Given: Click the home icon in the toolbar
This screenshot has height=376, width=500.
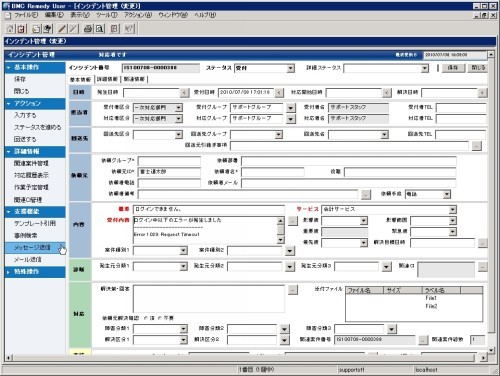Looking at the screenshot, I should pyautogui.click(x=10, y=29).
